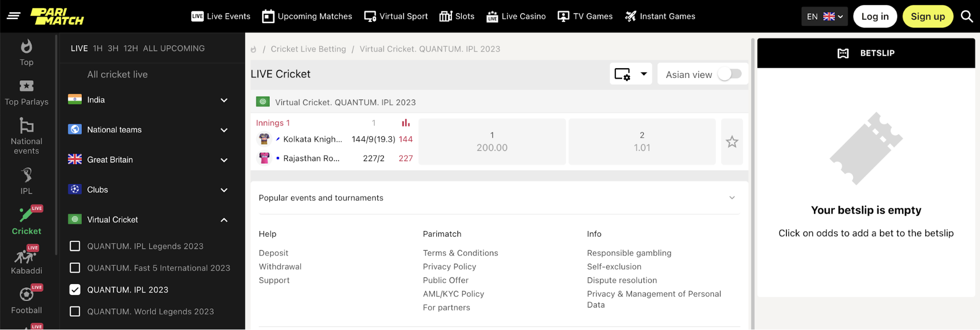Open Live Events from top navigation
This screenshot has height=330, width=980.
click(x=221, y=16)
